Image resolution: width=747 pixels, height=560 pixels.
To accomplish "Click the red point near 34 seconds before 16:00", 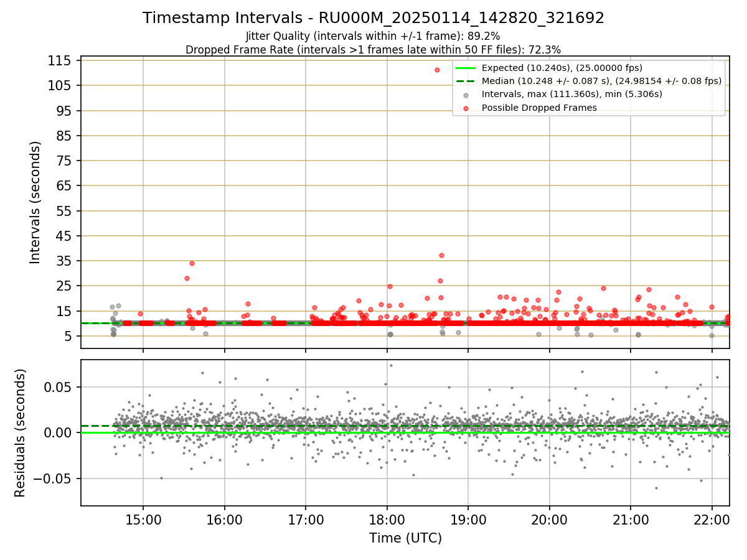I will [x=192, y=263].
